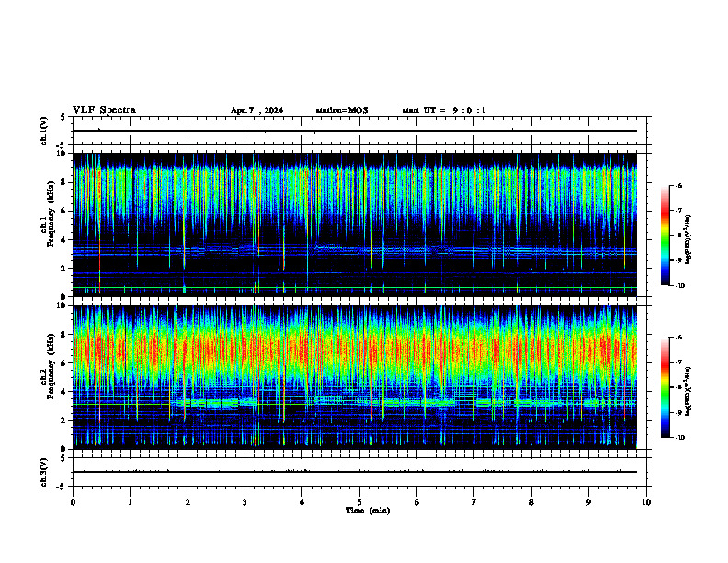Image resolution: width=728 pixels, height=563 pixels.
Task: Click the "-10" tick on ch.1 colorbar
Action: coord(679,286)
